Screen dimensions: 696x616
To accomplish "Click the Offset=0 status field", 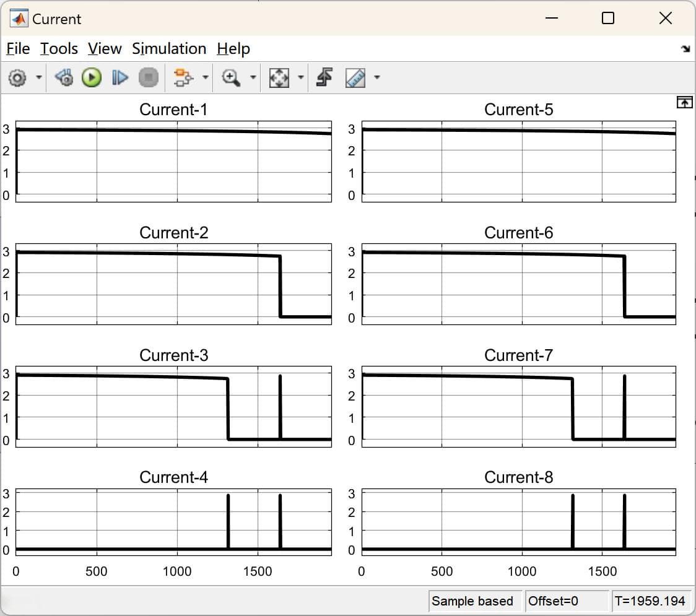I will click(567, 601).
